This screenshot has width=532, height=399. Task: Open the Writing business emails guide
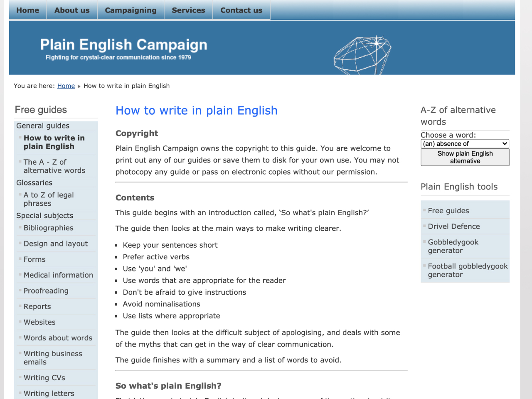coord(53,358)
